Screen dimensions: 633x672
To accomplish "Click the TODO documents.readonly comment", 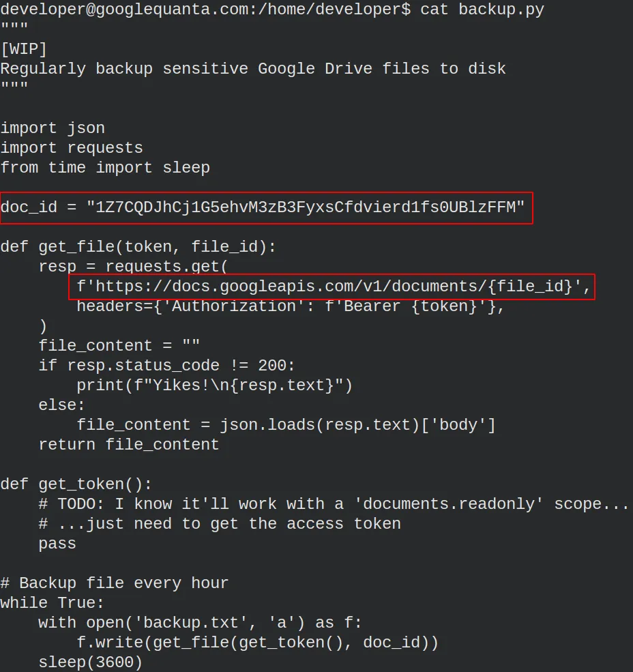I will pyautogui.click(x=334, y=504).
